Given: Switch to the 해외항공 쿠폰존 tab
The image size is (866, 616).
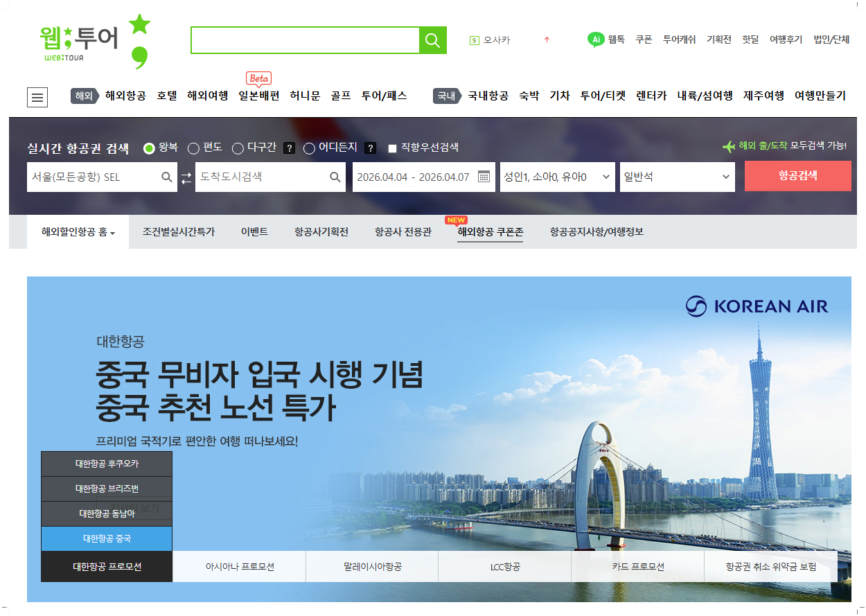Looking at the screenshot, I should point(489,232).
